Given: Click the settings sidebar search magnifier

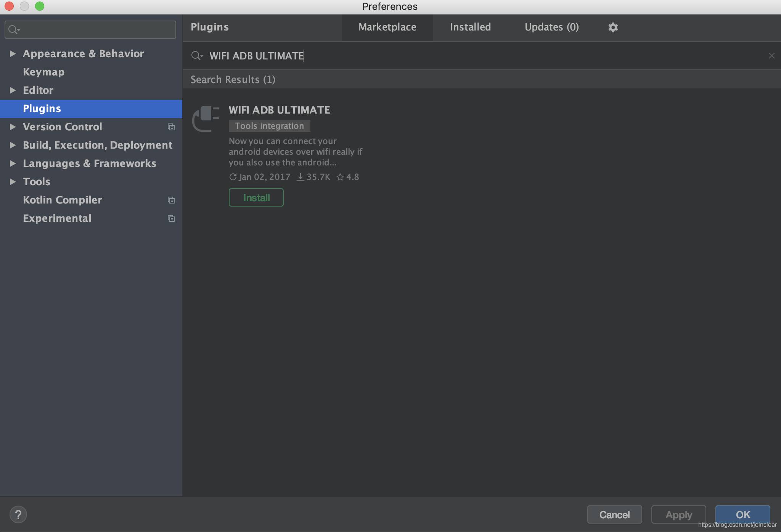Looking at the screenshot, I should coord(14,29).
